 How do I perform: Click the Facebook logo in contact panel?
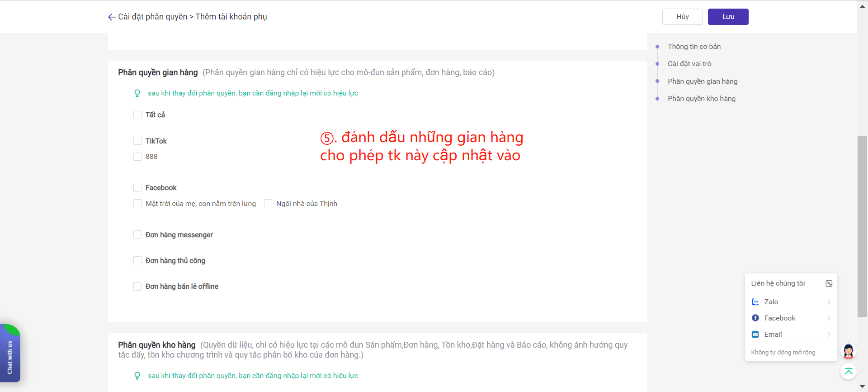click(x=755, y=318)
